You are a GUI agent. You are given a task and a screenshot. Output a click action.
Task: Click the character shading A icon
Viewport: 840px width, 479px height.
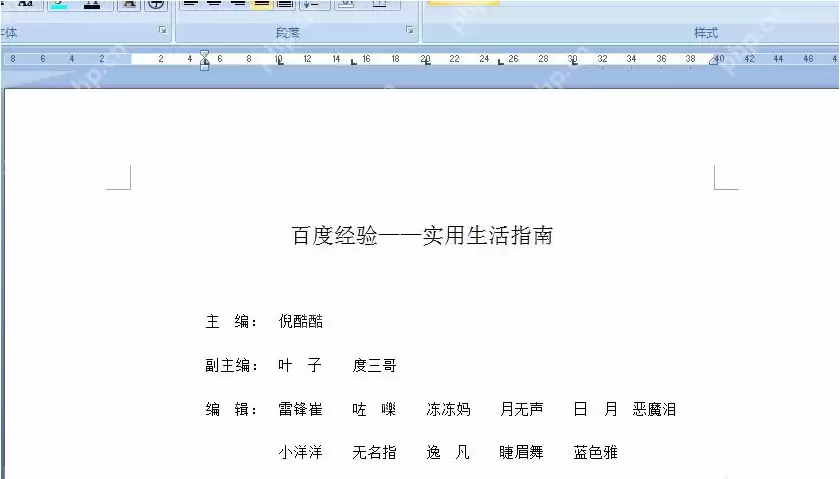click(x=129, y=4)
